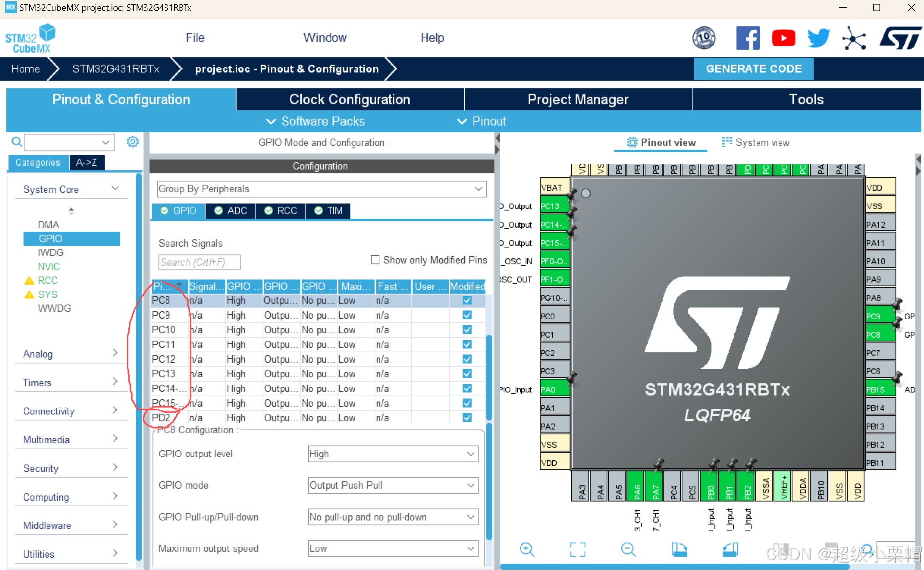Open the GPIO output level dropdown

click(x=393, y=454)
